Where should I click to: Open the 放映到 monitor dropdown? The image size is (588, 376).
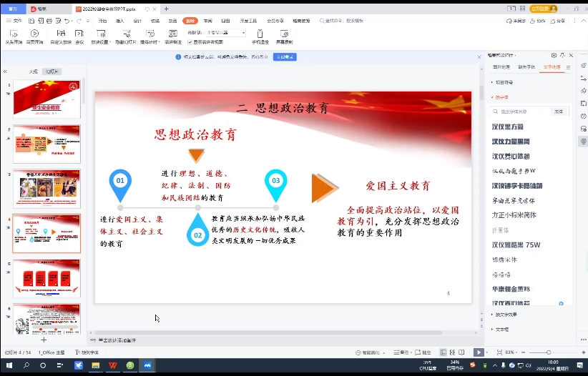[x=225, y=33]
